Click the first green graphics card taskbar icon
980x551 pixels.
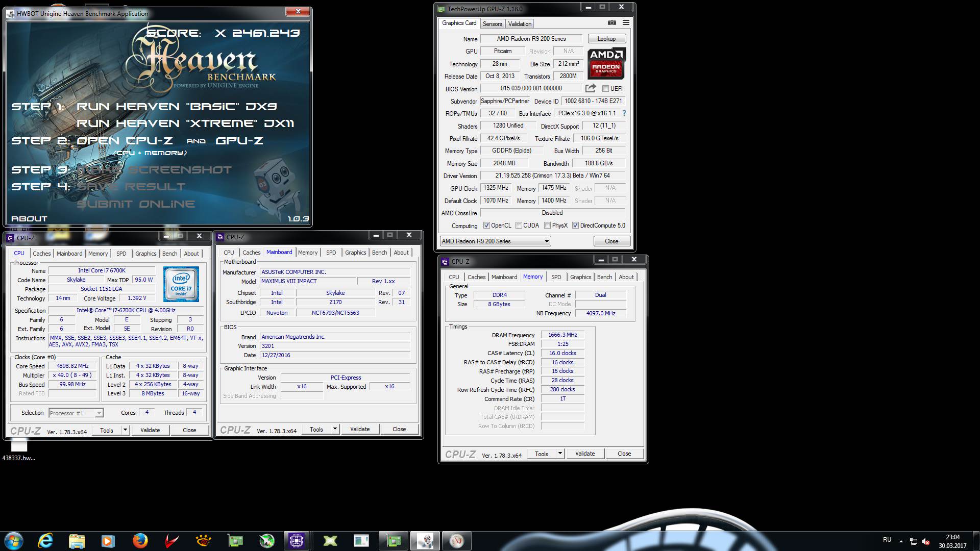(x=235, y=541)
